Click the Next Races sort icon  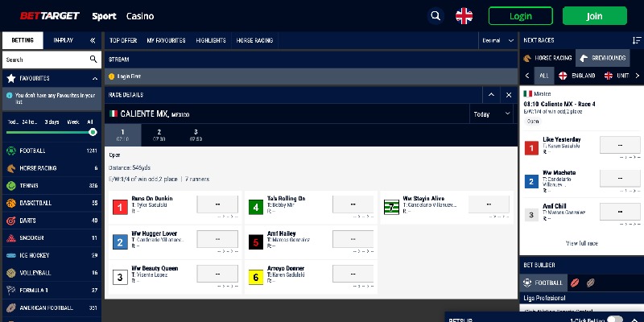coord(637,40)
